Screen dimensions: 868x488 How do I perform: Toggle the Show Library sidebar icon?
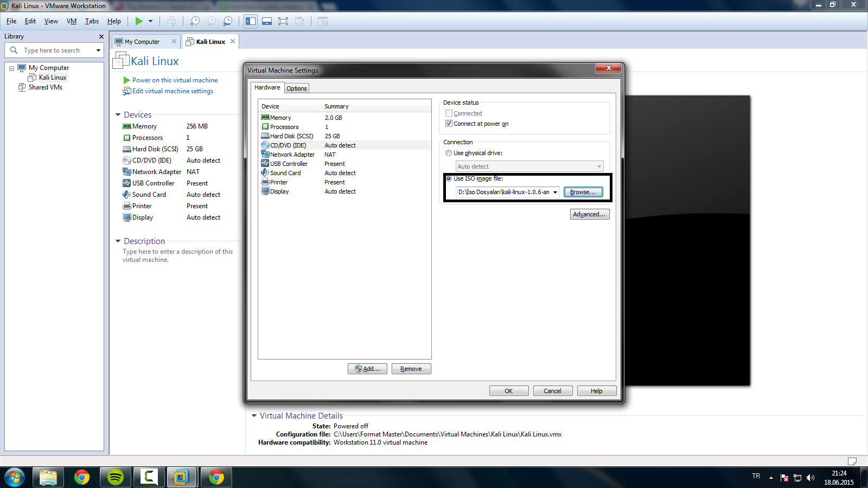click(251, 21)
